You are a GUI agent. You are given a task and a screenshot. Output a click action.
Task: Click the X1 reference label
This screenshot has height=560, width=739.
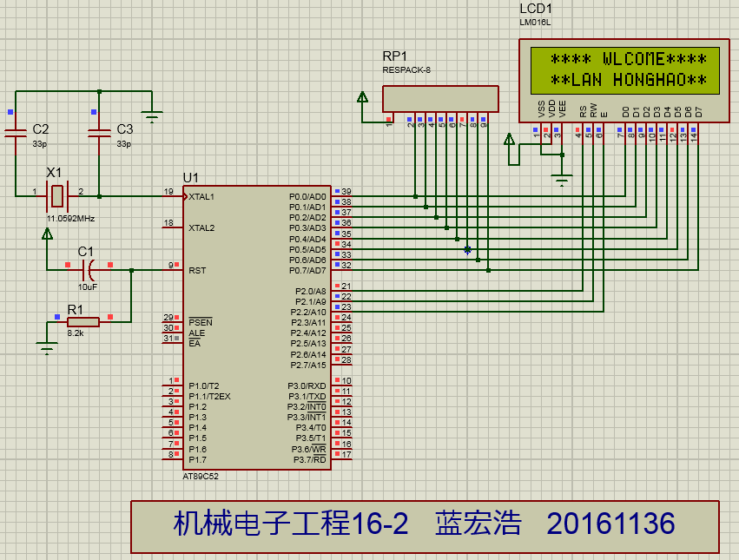click(54, 173)
